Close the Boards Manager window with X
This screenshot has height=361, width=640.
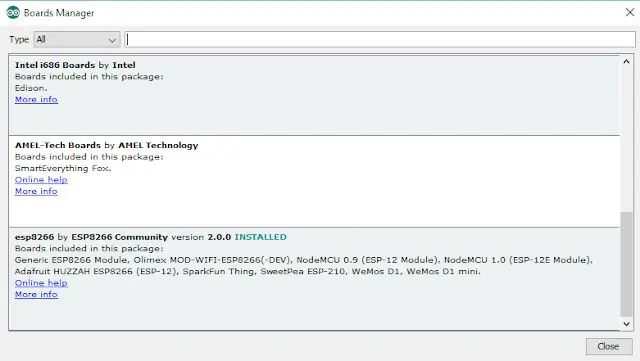click(x=630, y=12)
